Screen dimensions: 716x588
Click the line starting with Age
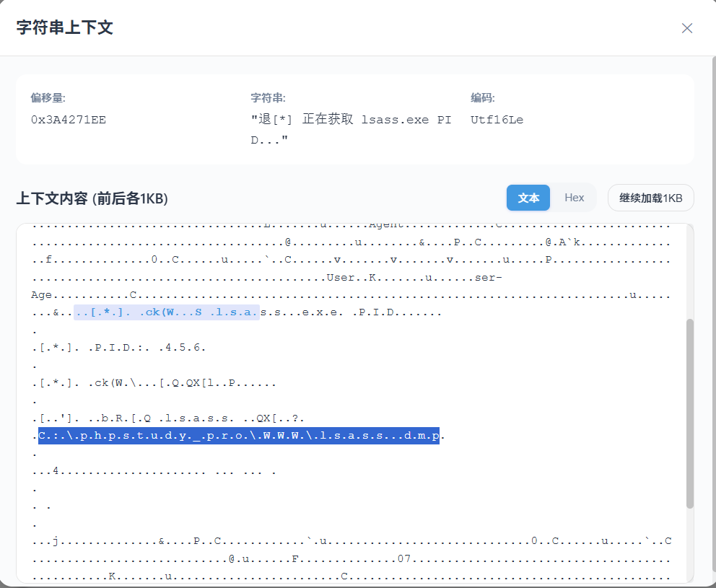pyautogui.click(x=351, y=295)
